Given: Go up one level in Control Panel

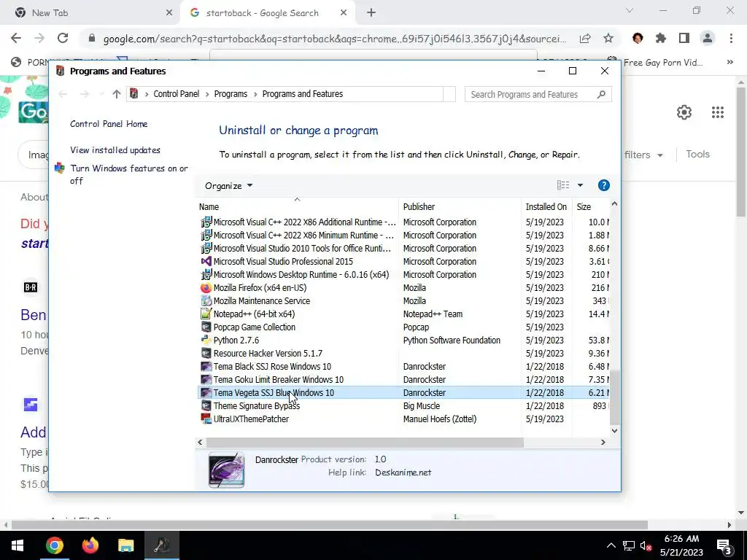Looking at the screenshot, I should click(x=116, y=94).
